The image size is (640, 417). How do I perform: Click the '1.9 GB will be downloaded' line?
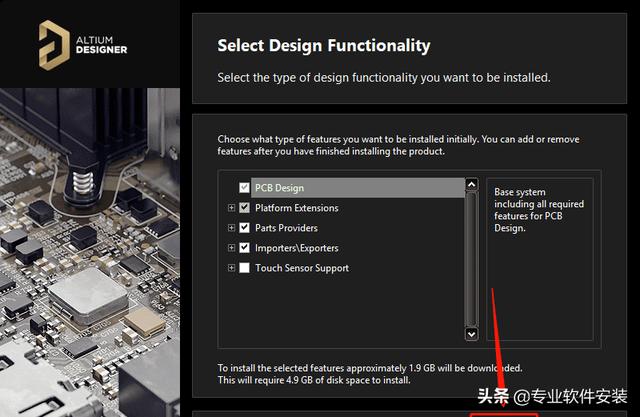[370, 368]
